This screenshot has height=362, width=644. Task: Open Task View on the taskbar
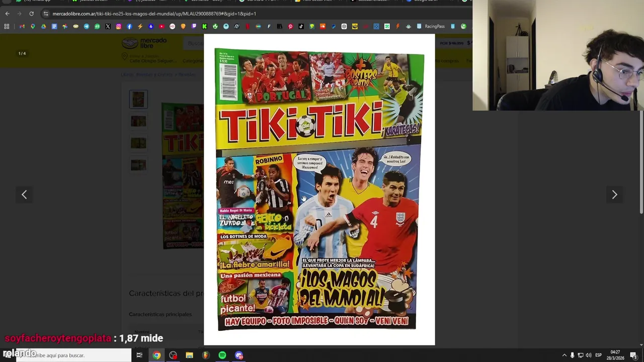point(139,355)
